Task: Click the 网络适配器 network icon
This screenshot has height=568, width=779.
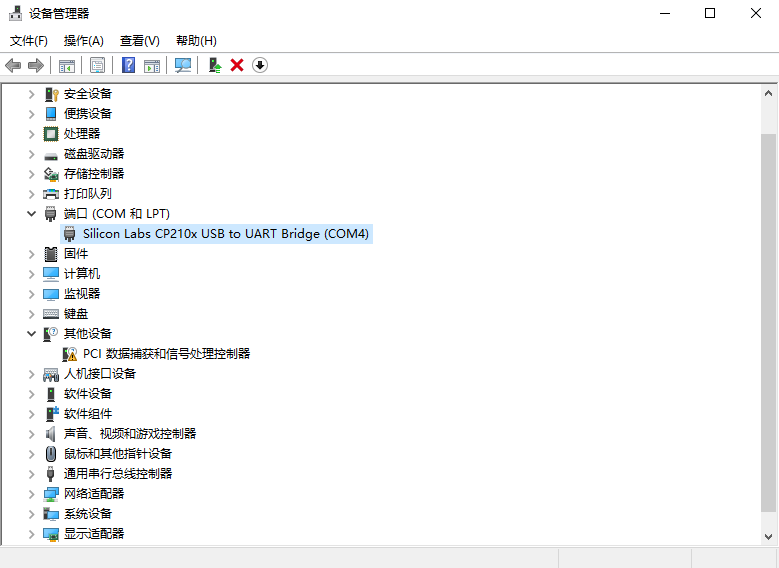Action: (51, 494)
